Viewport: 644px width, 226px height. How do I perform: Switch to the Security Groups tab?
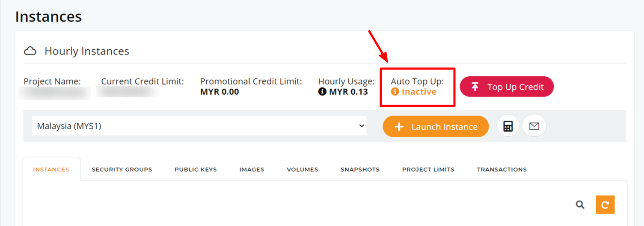pos(122,169)
